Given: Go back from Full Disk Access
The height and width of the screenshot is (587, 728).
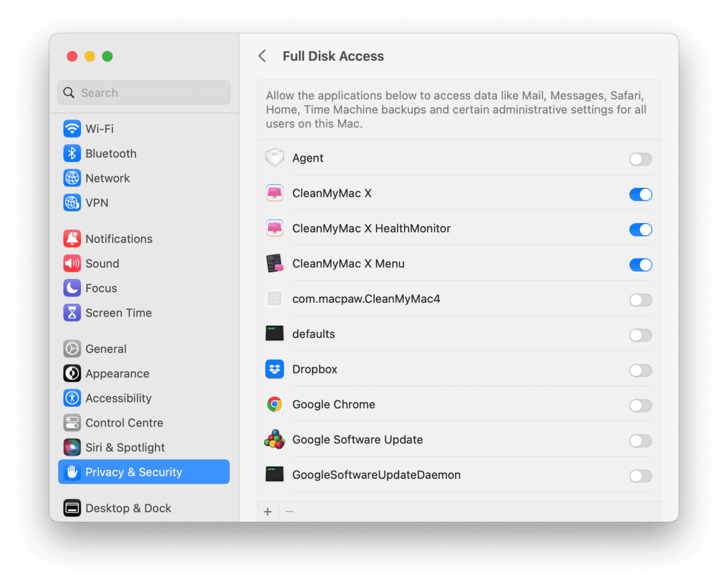Looking at the screenshot, I should (x=262, y=56).
